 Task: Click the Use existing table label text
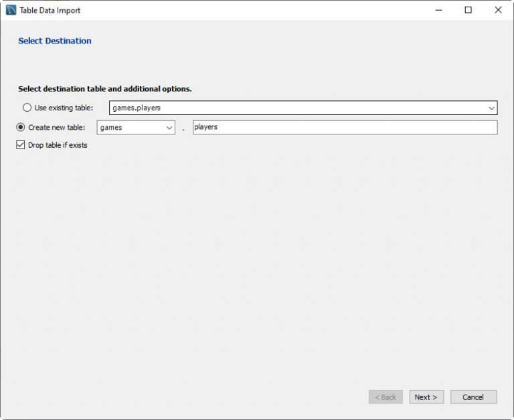(64, 108)
